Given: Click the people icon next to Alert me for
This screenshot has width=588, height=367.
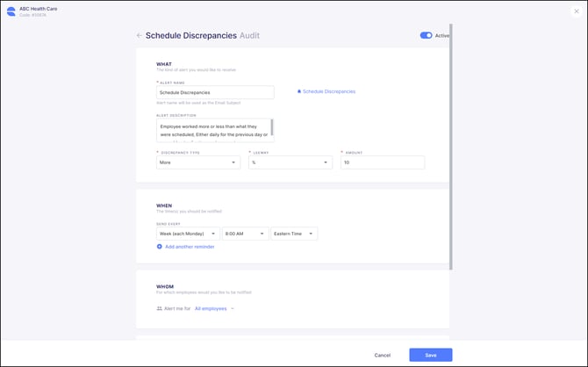Looking at the screenshot, I should point(160,308).
